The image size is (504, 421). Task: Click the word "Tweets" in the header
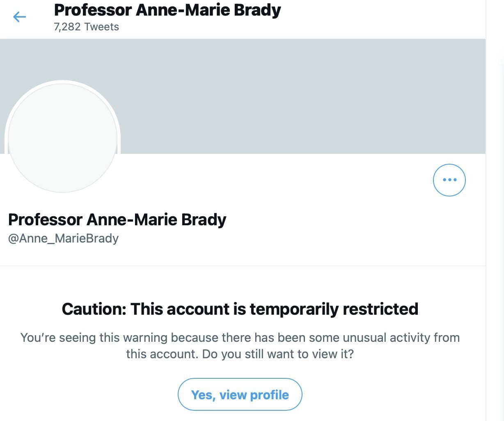tap(101, 27)
